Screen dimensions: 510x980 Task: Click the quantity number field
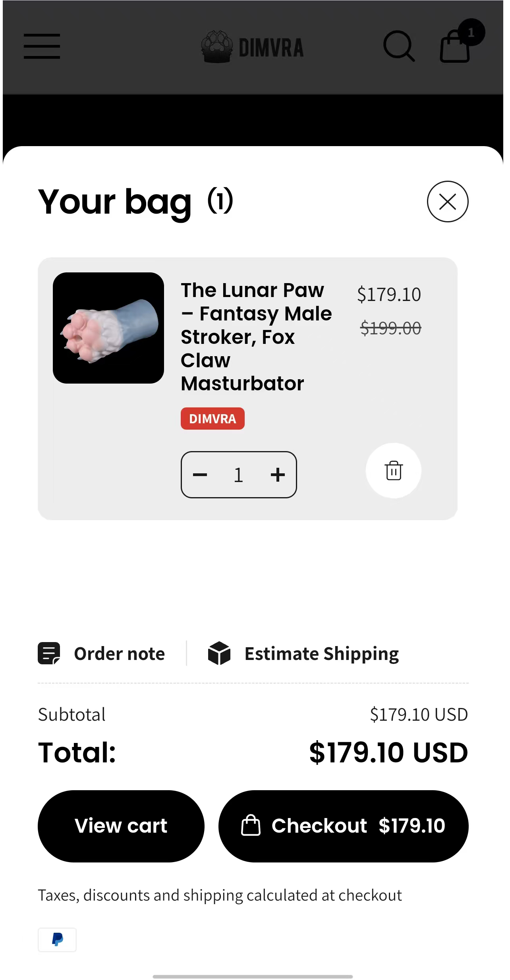pyautogui.click(x=238, y=475)
